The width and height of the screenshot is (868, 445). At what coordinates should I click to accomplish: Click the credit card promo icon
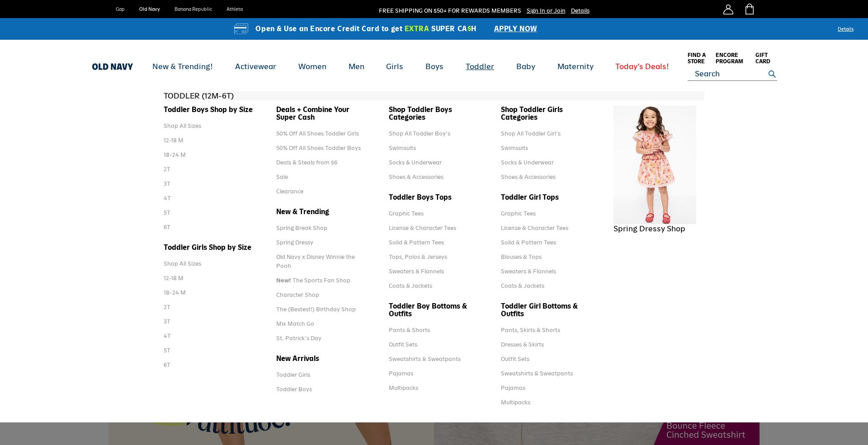[x=241, y=28]
